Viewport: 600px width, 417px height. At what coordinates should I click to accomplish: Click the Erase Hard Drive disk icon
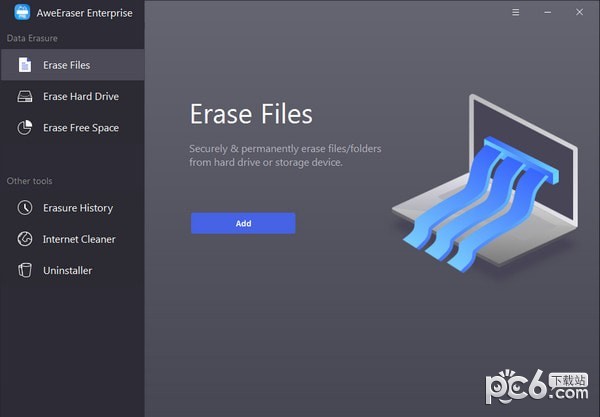(x=25, y=96)
